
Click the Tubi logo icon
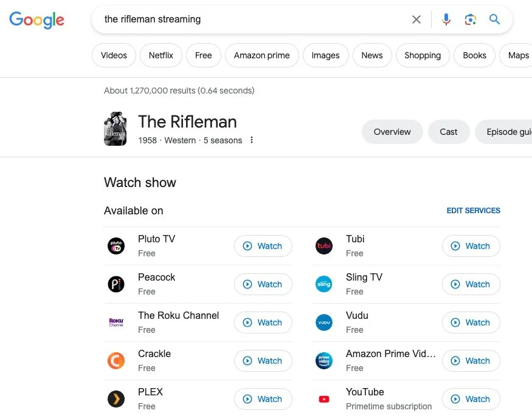[x=324, y=246]
